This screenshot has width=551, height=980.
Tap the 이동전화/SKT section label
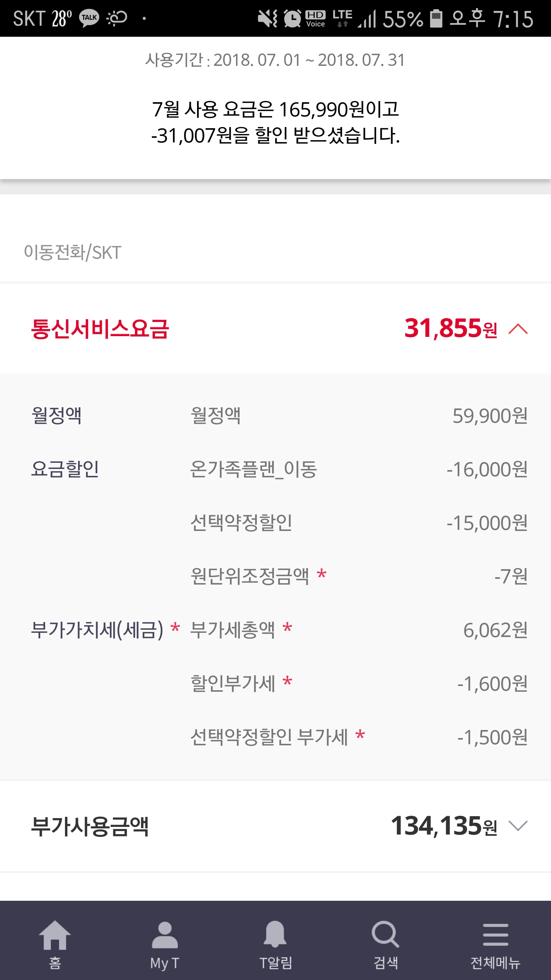[73, 253]
